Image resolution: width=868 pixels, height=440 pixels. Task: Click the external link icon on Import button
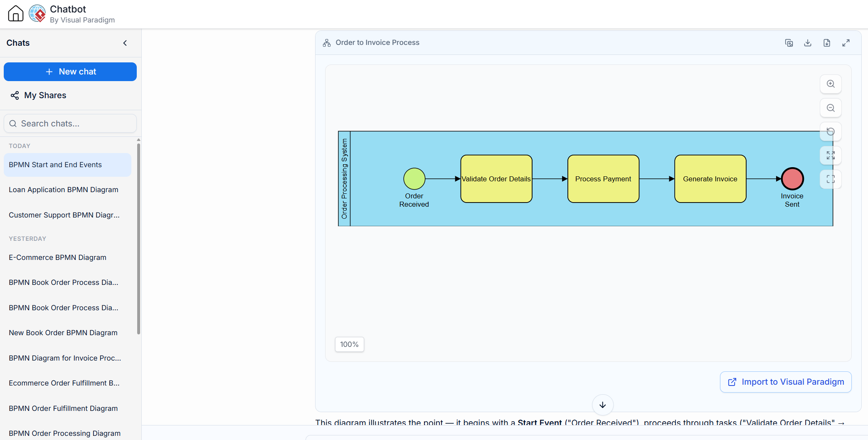click(x=732, y=382)
